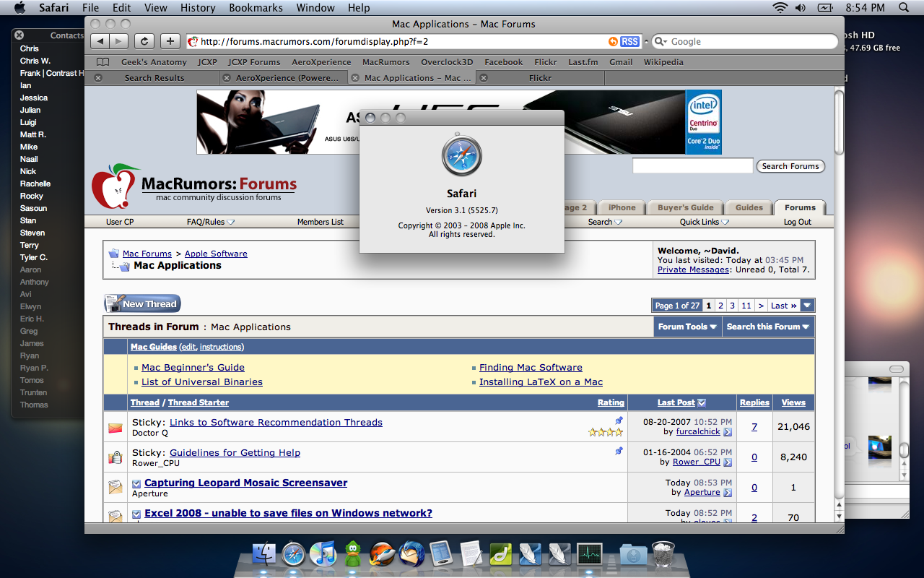The height and width of the screenshot is (578, 924).
Task: Open the Private Messages link
Action: 693,269
